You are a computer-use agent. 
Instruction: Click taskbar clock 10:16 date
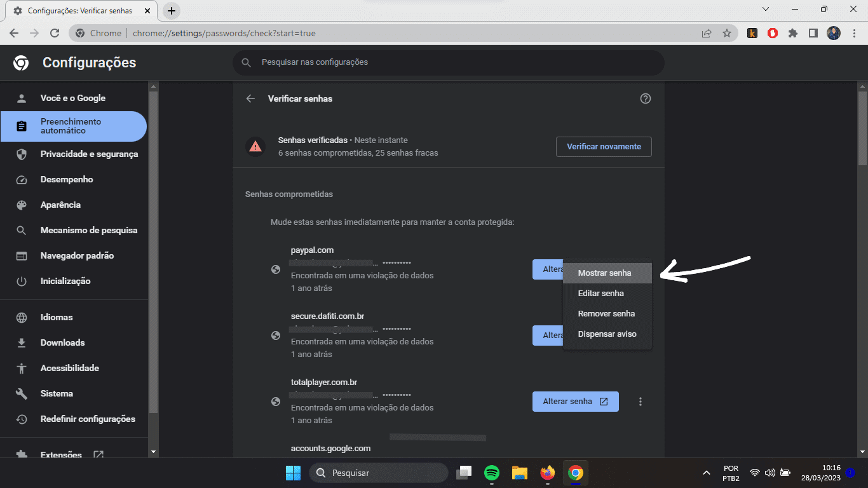pos(821,473)
